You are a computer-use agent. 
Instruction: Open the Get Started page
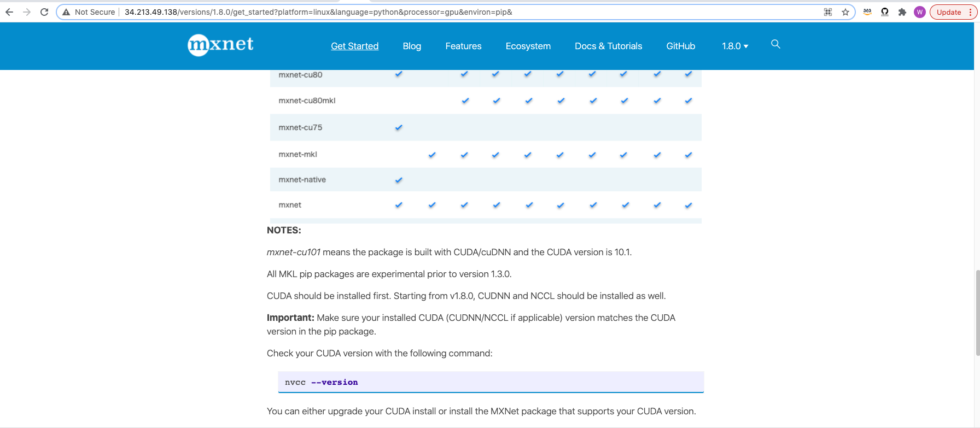354,46
